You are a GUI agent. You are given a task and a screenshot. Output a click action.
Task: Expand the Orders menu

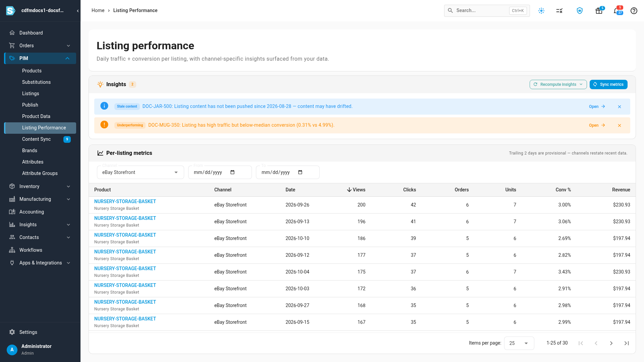click(40, 46)
